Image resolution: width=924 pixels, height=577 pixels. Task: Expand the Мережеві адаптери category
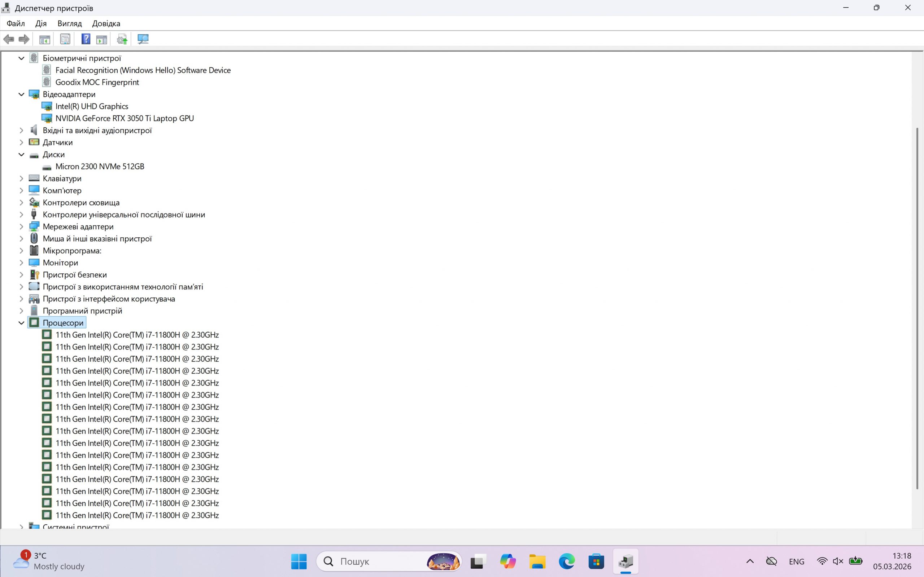(21, 227)
